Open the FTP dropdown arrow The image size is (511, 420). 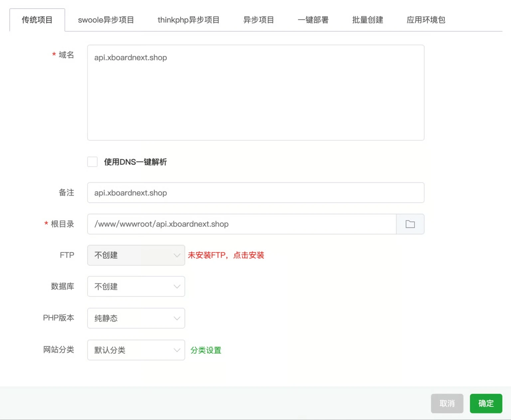(x=177, y=255)
